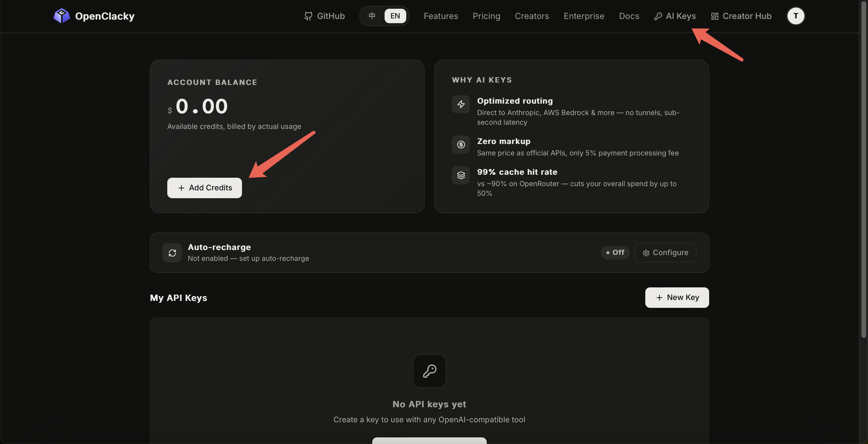Screen dimensions: 868x444
Task: Click the cache hit rate layers icon
Action: tap(461, 175)
